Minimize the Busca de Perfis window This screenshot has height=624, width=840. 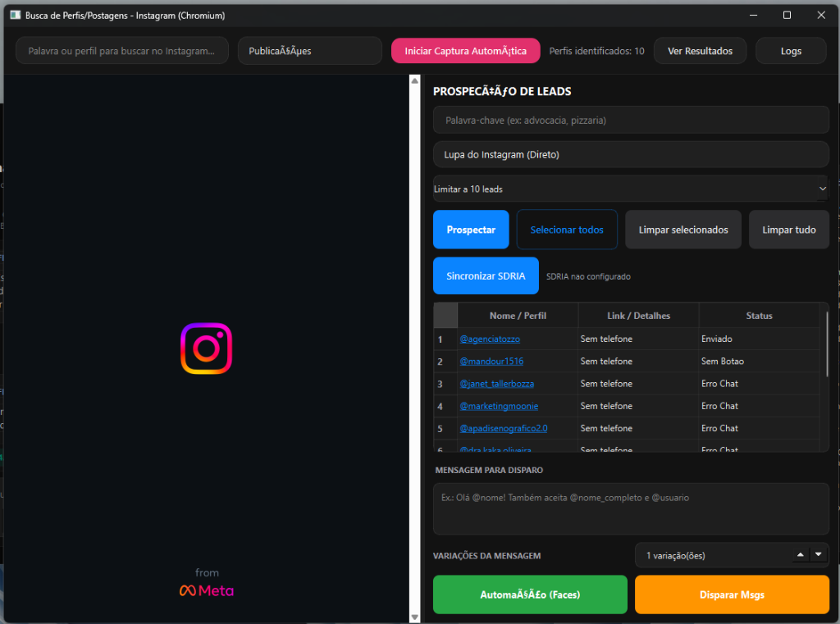pos(753,15)
